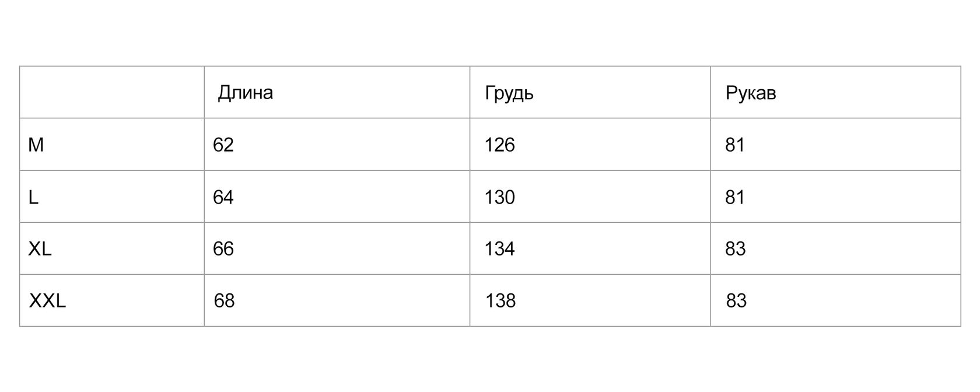Click the Рукав column header

click(x=750, y=94)
